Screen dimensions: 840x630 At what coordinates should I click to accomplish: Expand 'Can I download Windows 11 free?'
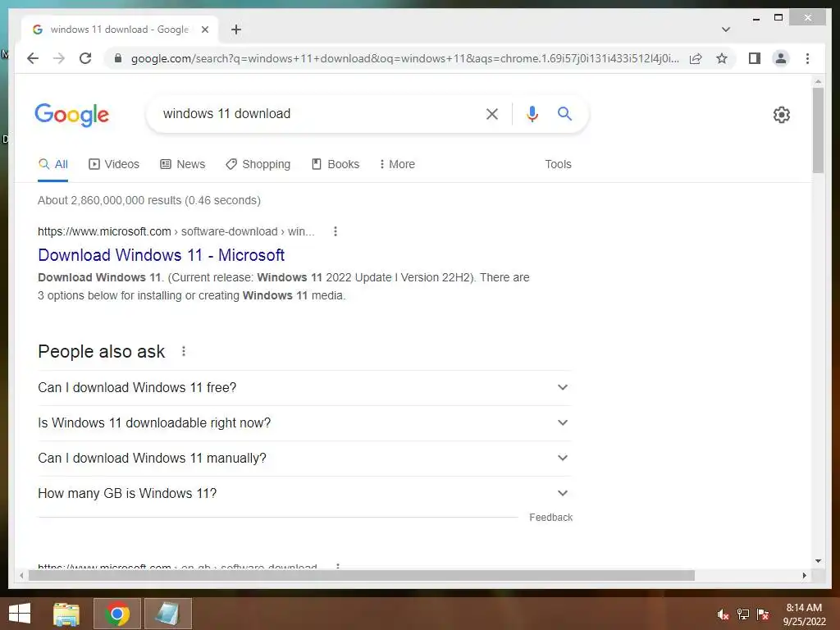pos(304,387)
